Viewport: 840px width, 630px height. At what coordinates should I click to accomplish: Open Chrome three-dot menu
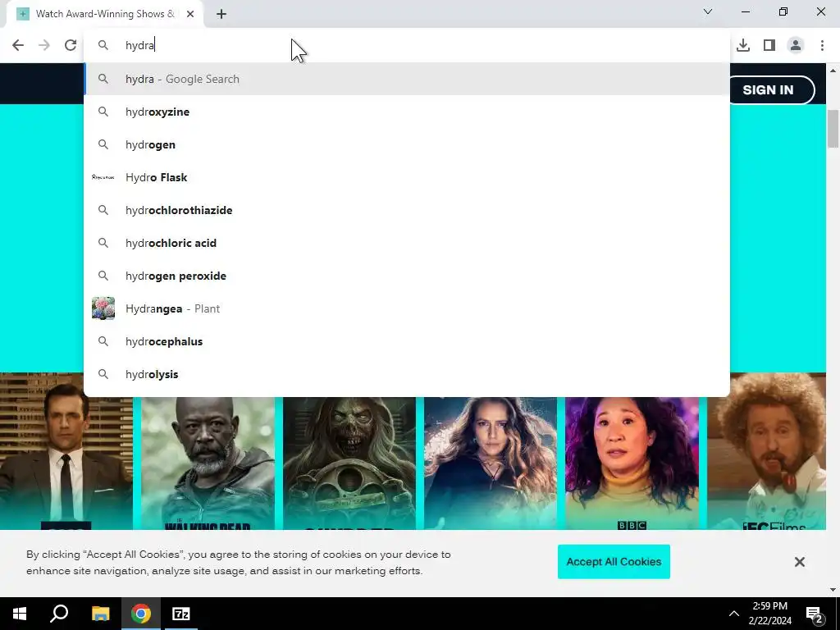[822, 46]
